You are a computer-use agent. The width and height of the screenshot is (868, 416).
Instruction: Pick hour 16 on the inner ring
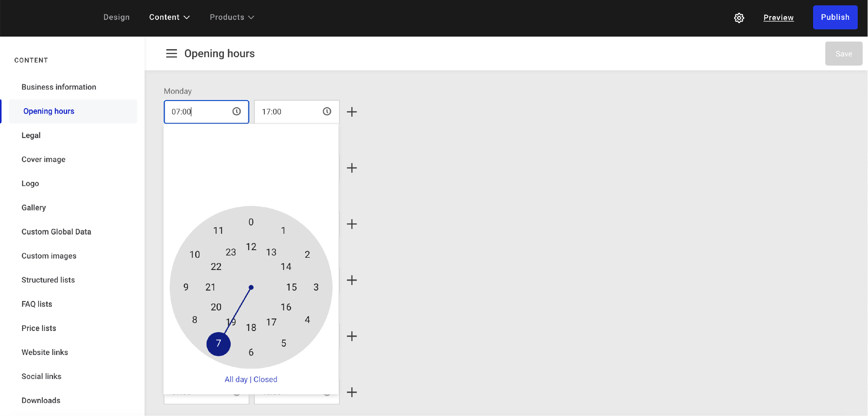coord(286,307)
